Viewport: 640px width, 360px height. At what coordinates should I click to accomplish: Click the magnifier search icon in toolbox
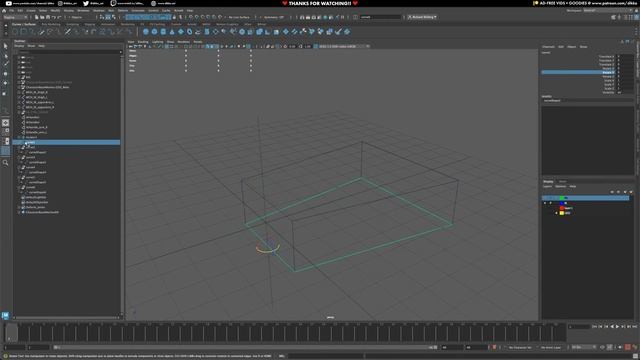(x=6, y=163)
